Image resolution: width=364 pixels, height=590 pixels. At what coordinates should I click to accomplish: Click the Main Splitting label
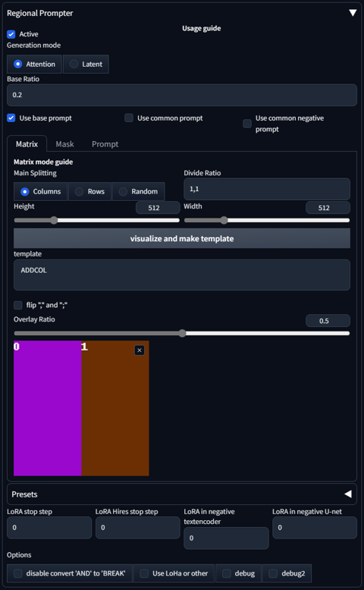coord(35,173)
